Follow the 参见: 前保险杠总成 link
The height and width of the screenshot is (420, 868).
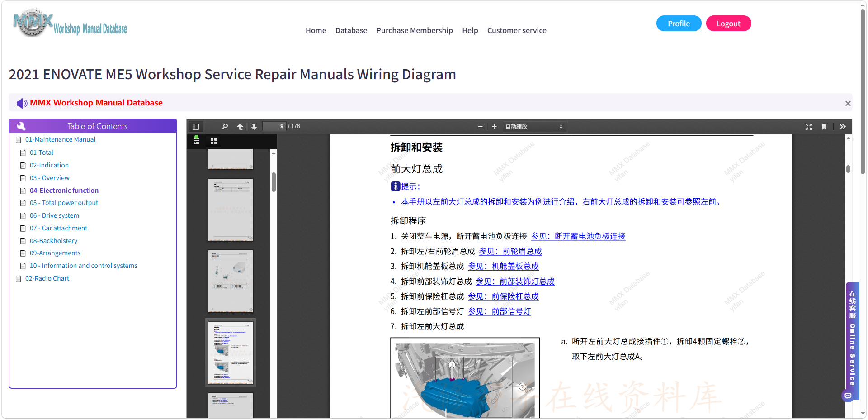(x=503, y=296)
